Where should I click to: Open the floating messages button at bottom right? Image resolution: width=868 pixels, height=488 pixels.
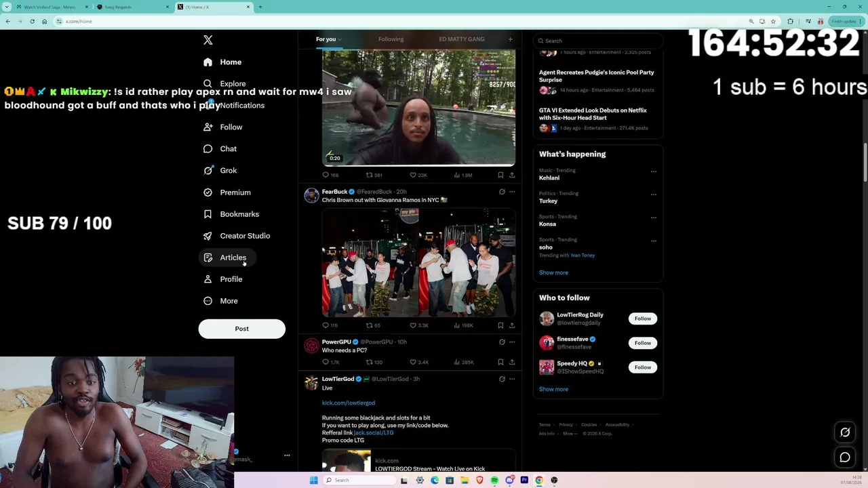[x=845, y=457]
